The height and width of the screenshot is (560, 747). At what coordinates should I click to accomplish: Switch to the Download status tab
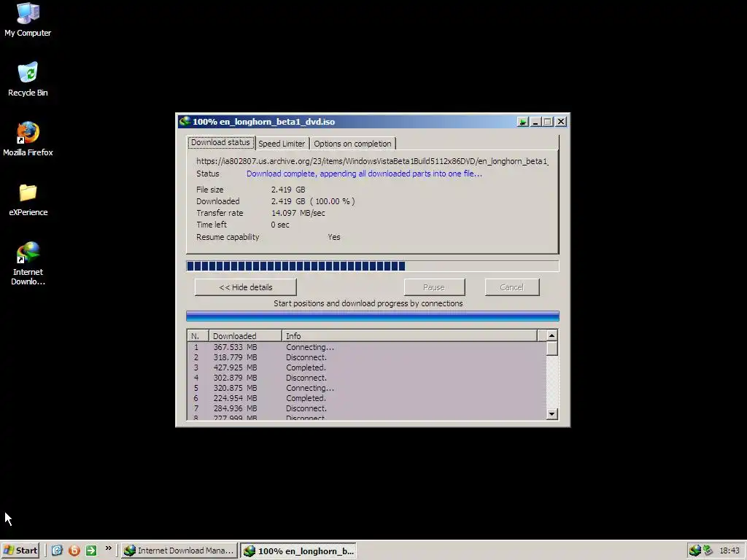pyautogui.click(x=220, y=142)
